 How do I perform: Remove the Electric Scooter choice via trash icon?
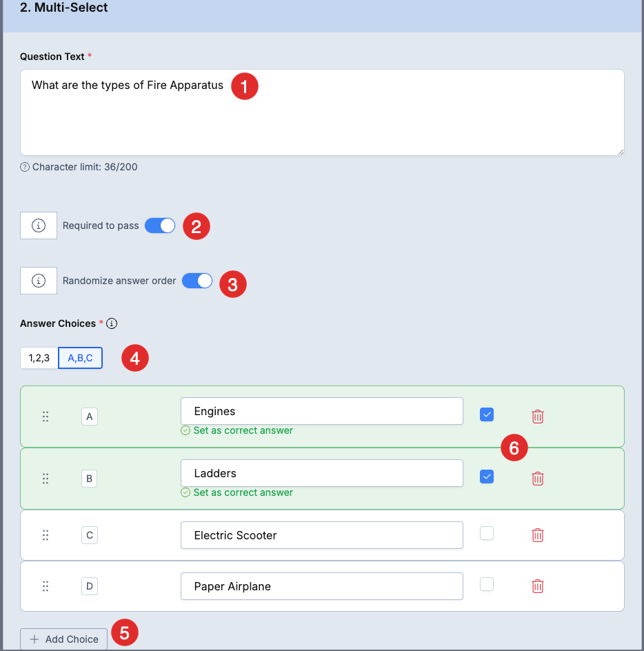537,535
